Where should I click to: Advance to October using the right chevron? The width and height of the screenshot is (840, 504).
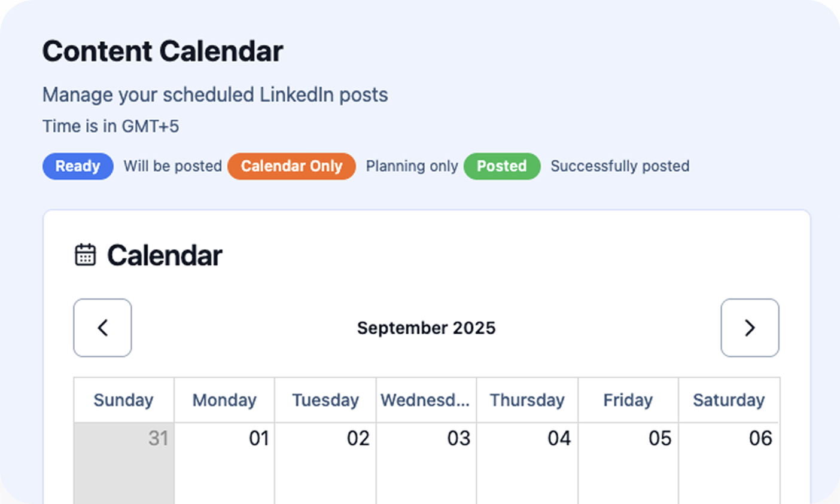click(750, 328)
